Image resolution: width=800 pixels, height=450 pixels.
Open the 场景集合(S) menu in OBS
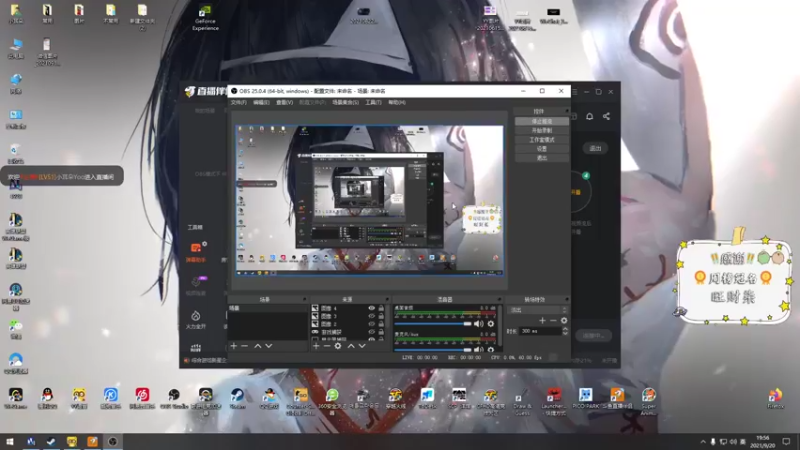coord(345,103)
